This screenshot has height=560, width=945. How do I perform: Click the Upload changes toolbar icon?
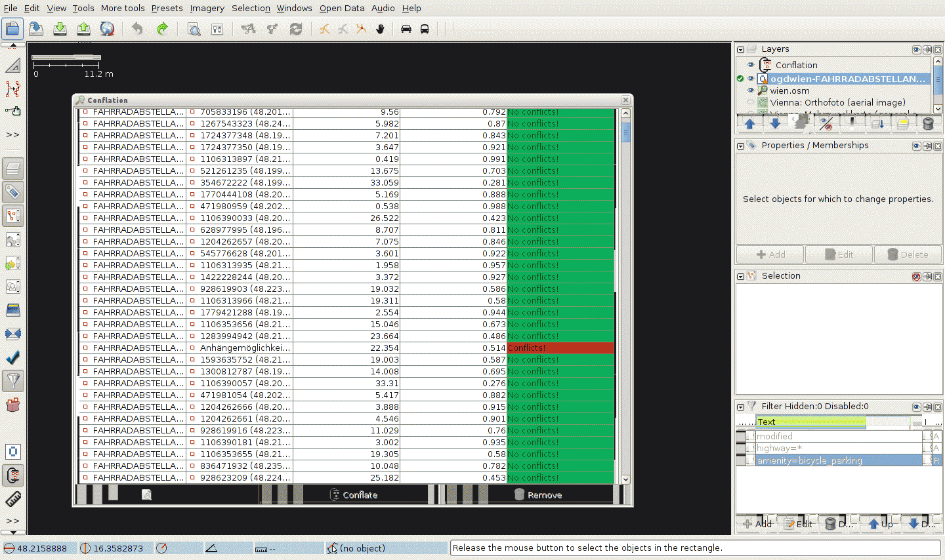pos(83,29)
